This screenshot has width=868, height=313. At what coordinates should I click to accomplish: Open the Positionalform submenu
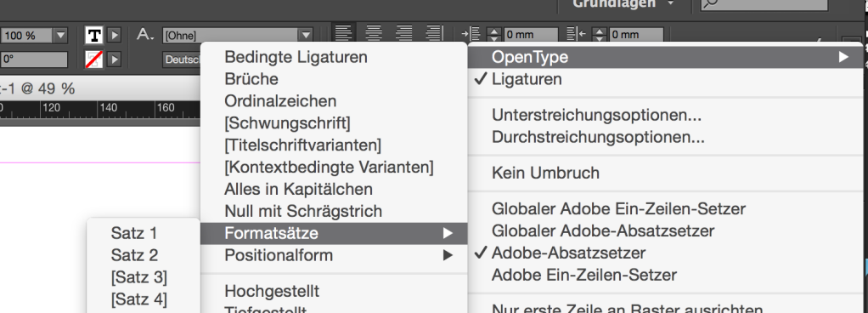(x=334, y=255)
